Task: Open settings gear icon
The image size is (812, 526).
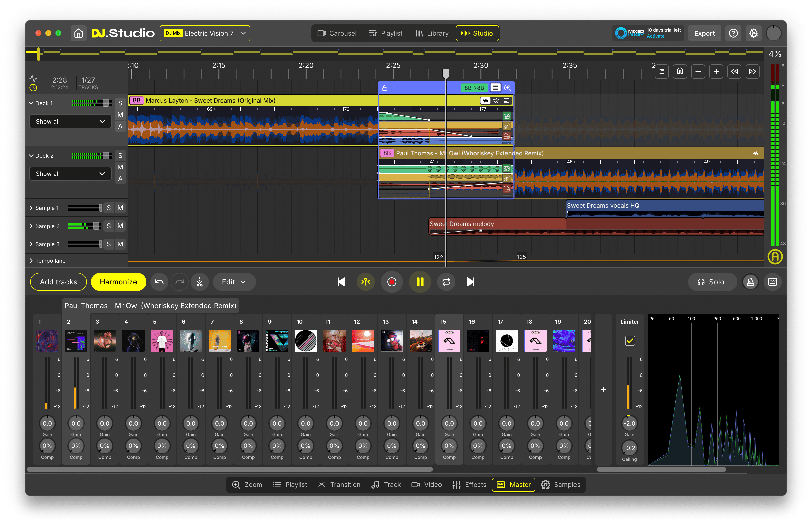Action: (x=753, y=33)
